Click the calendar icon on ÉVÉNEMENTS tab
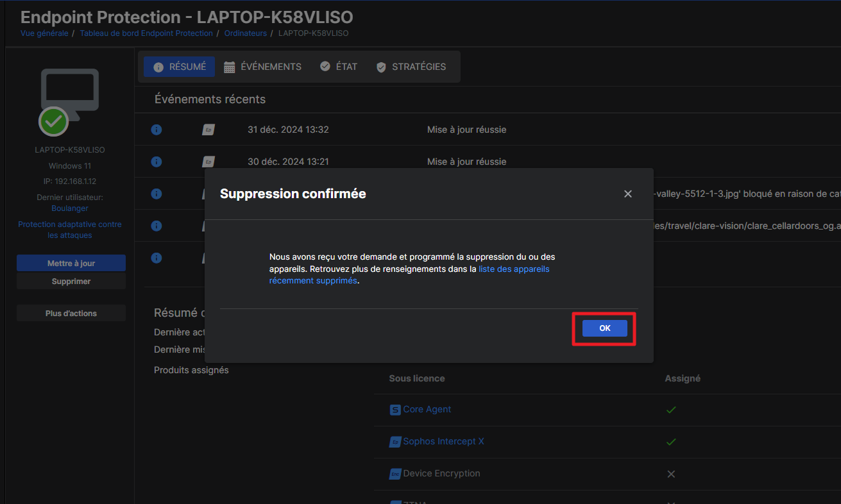The height and width of the screenshot is (504, 841). click(x=229, y=67)
